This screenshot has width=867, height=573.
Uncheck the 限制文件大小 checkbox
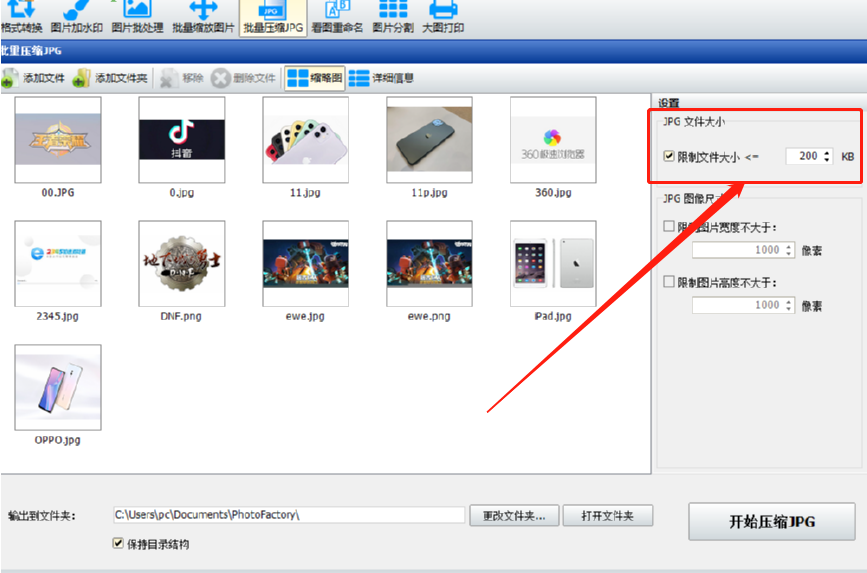tap(668, 156)
